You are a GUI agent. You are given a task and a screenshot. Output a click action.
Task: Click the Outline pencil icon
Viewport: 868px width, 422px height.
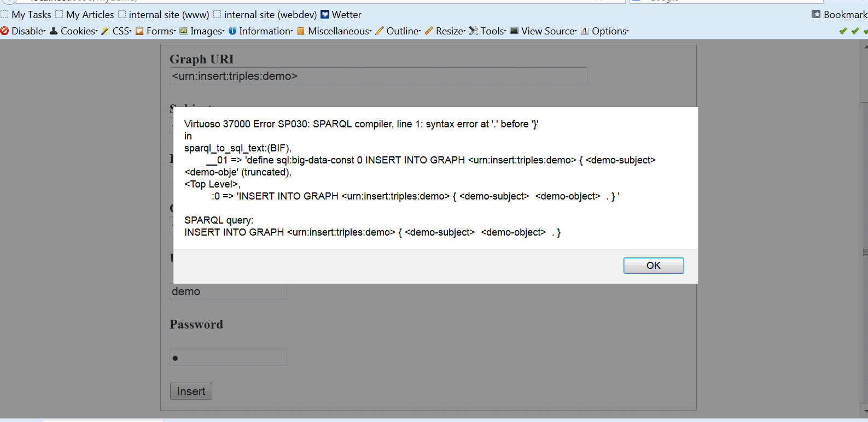(x=380, y=31)
